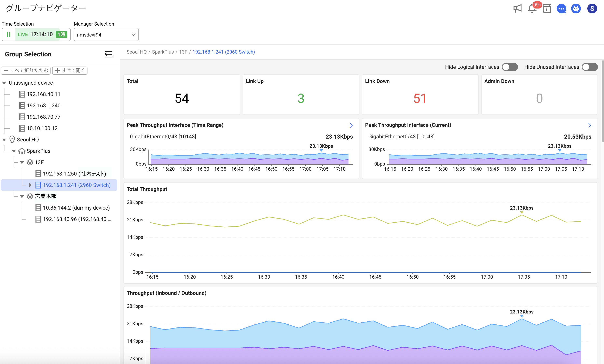Open Peak Throughput Interface (Time Range) arrow

coord(351,125)
